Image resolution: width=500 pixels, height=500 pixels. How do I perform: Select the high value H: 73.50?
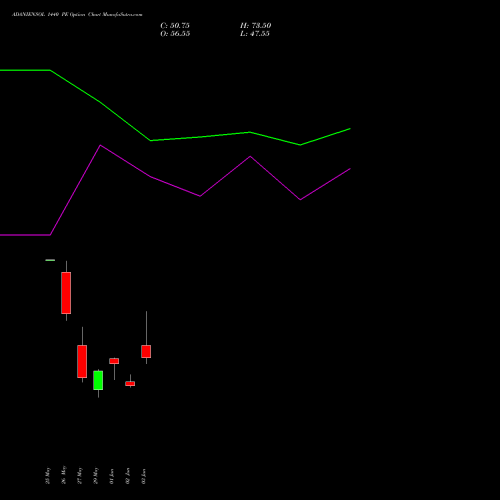pyautogui.click(x=256, y=26)
